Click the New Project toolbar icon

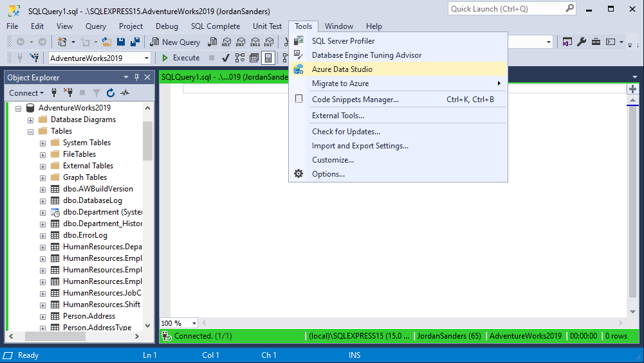pyautogui.click(x=62, y=42)
